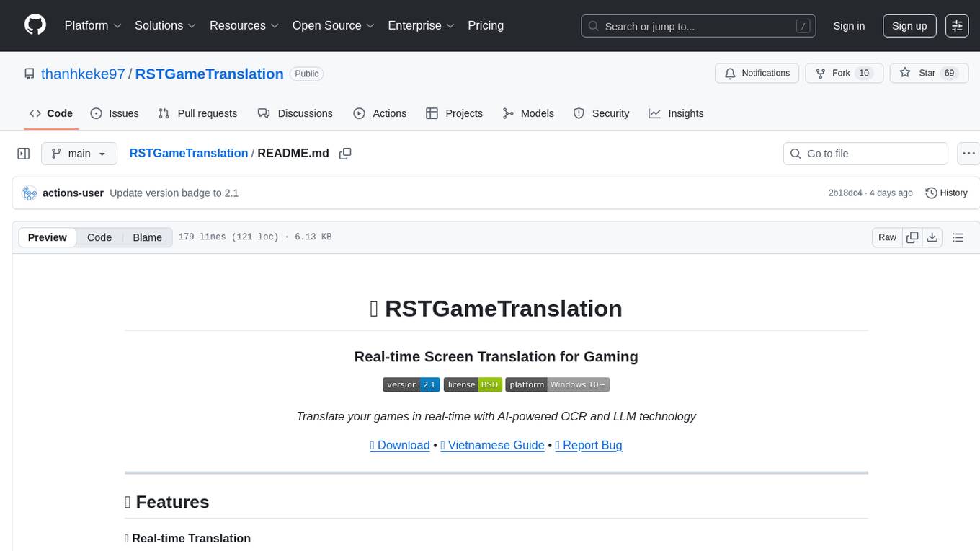
Task: Open RSTGameTranslation breadcrumb folder link
Action: (x=189, y=153)
